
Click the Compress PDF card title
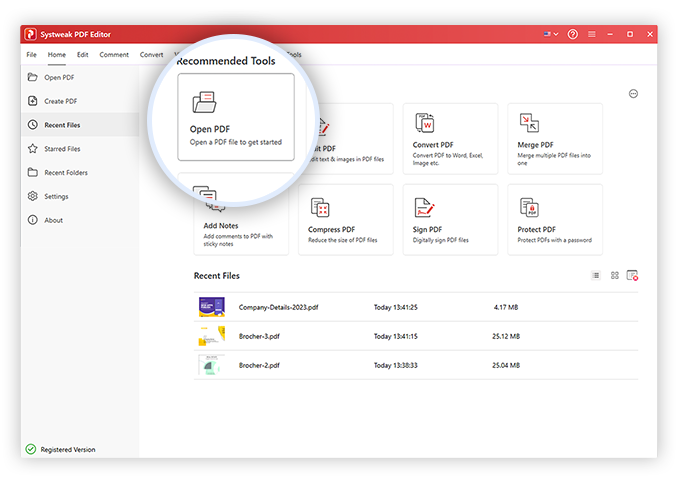[x=331, y=230]
